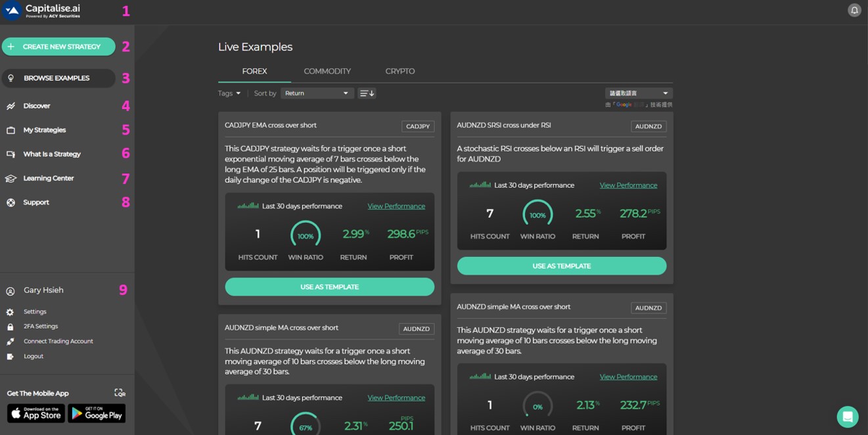The height and width of the screenshot is (435, 868).
Task: Use CADJPY EMA strategy as template
Action: (x=329, y=287)
